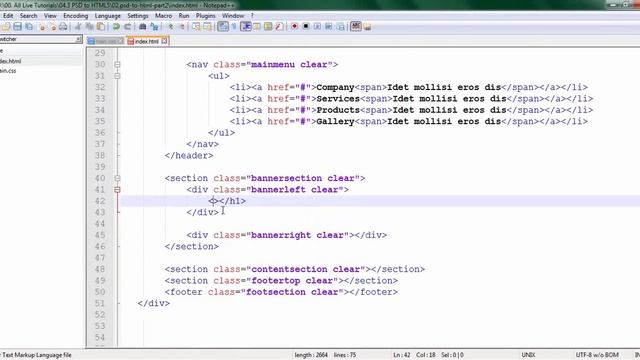Toggle synchronize horizontal scrolling
This screenshot has height=360, width=640.
(x=208, y=27)
